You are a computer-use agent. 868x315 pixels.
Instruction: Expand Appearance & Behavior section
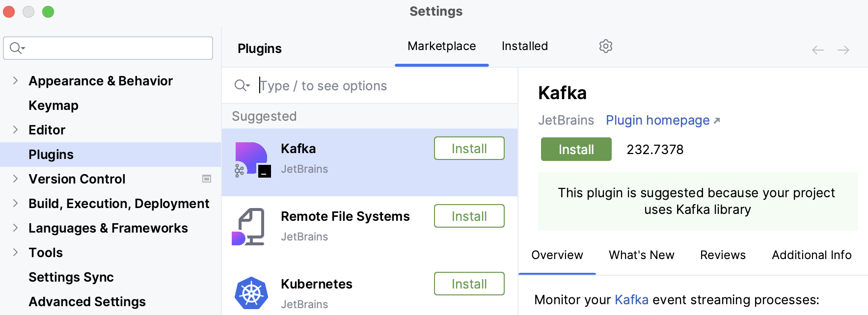[15, 81]
